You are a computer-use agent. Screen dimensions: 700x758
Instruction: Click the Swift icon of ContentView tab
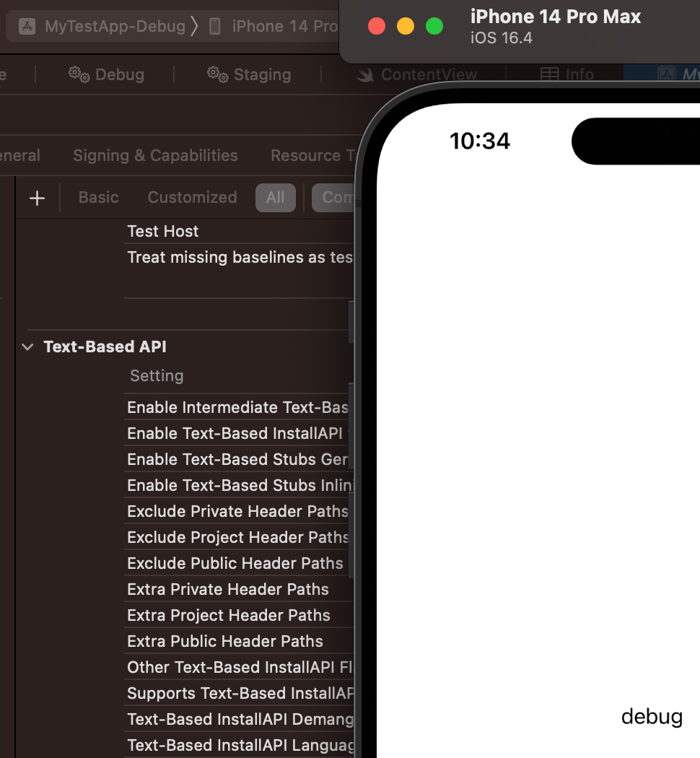coord(365,74)
